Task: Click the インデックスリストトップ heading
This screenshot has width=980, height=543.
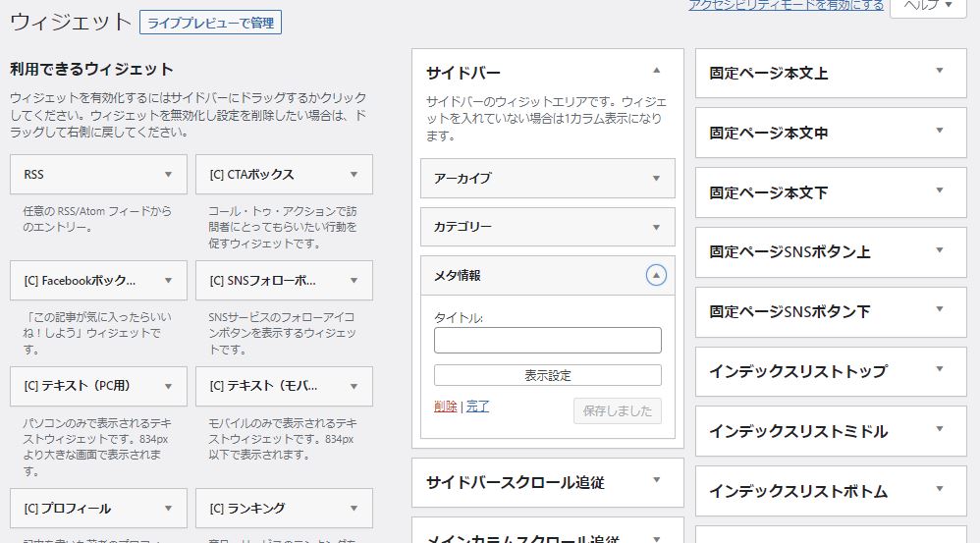Action: click(798, 371)
